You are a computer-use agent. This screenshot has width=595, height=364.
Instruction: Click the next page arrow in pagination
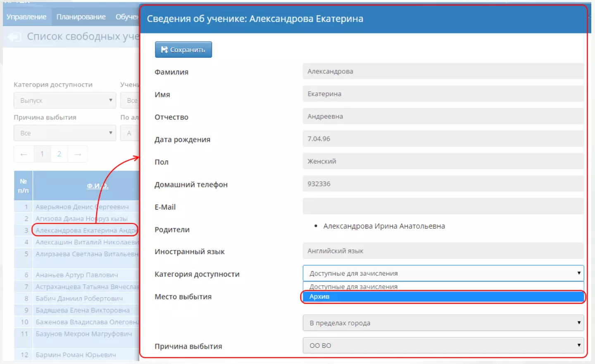click(78, 154)
